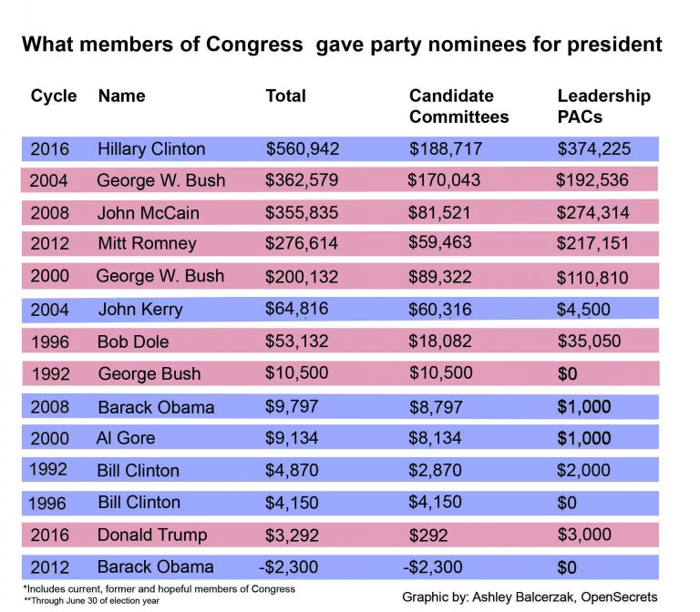Click the $560,942 total value
The height and width of the screenshot is (612, 700).
303,148
